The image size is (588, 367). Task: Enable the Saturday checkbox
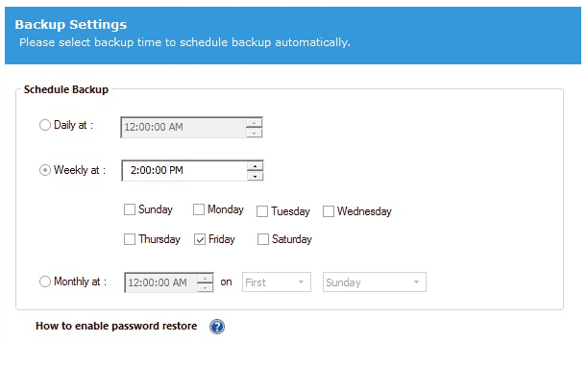pos(263,239)
